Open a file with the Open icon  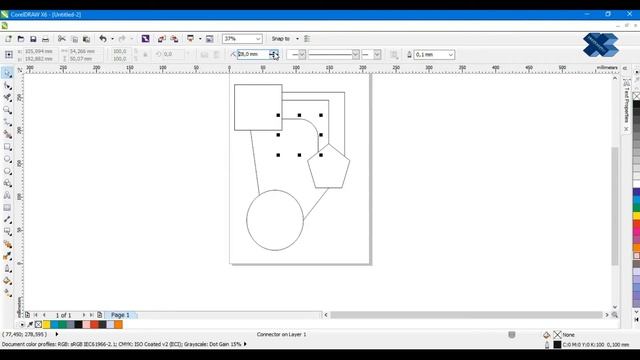[21, 39]
